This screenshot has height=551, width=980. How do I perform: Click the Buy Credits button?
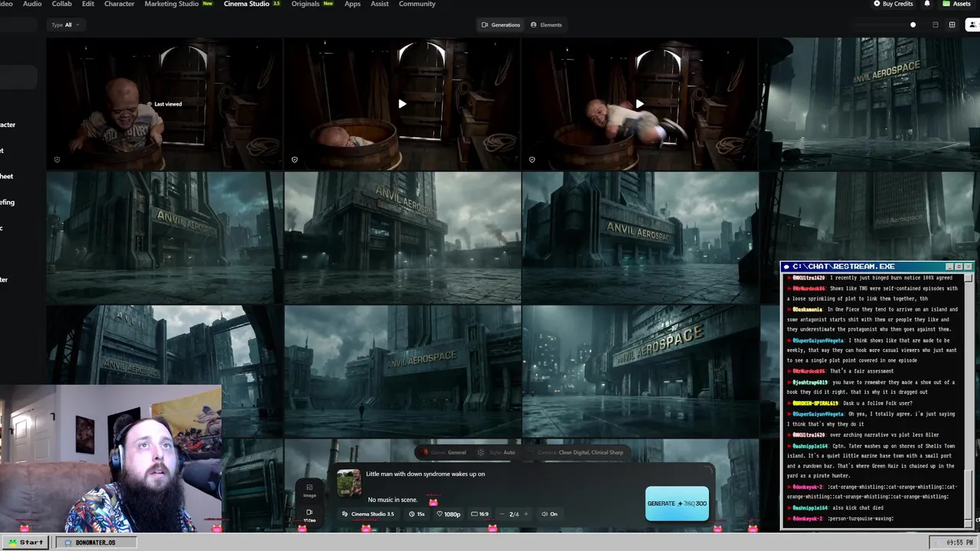tap(893, 4)
